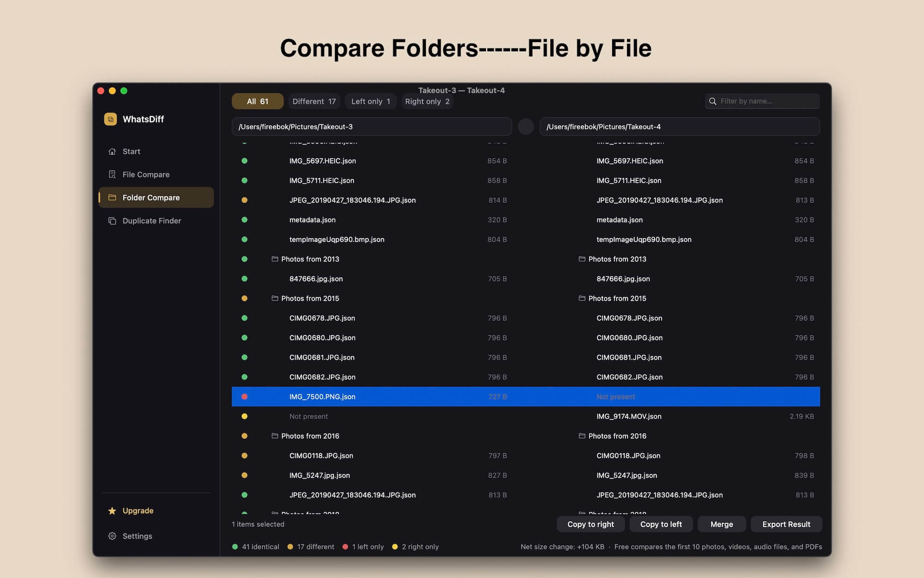Screen dimensions: 924x578
Task: Open Settings via the gear icon
Action: (x=112, y=536)
